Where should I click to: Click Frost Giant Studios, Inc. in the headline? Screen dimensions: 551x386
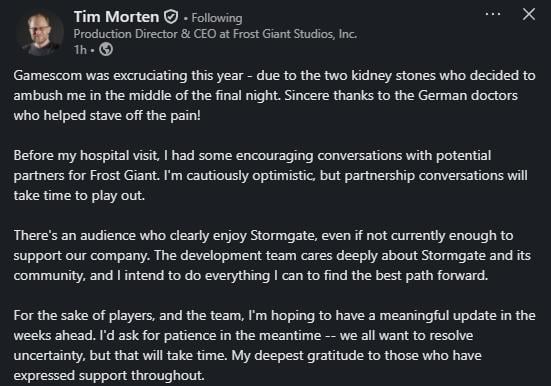(x=295, y=34)
